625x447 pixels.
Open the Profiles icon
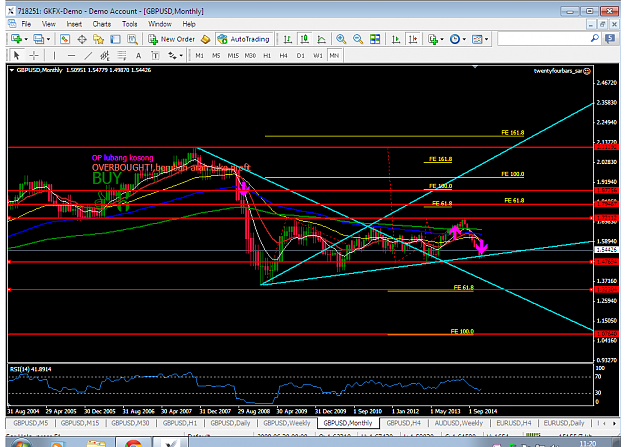(x=38, y=39)
